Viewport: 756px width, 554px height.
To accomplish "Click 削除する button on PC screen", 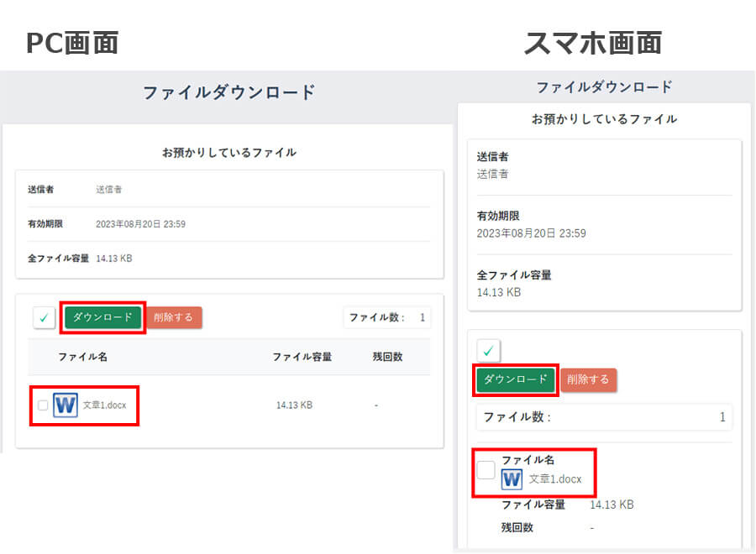I will coord(174,317).
